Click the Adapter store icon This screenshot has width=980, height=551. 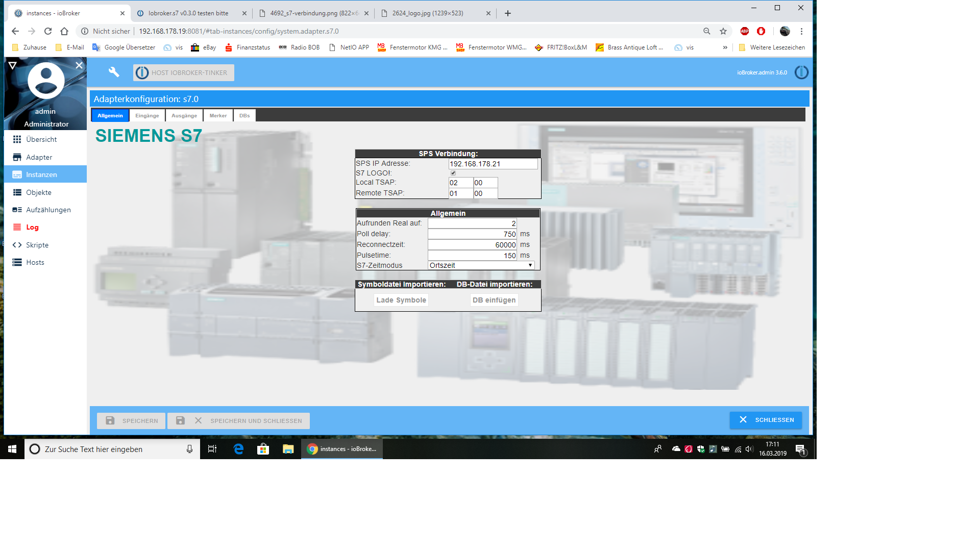17,157
